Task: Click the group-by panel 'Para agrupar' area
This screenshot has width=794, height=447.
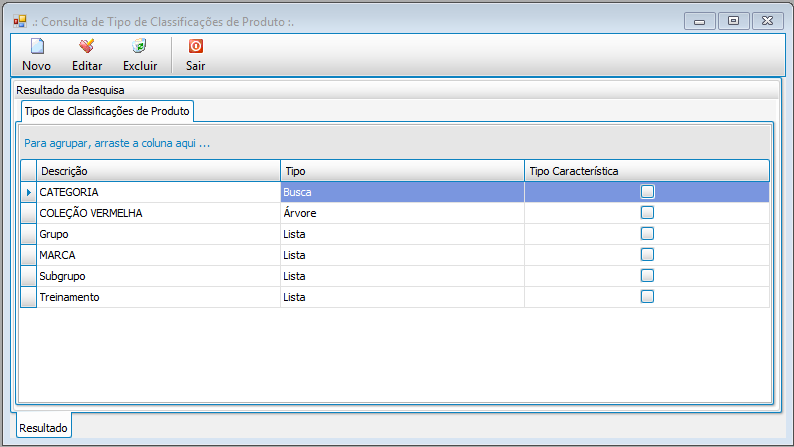Action: [x=394, y=143]
